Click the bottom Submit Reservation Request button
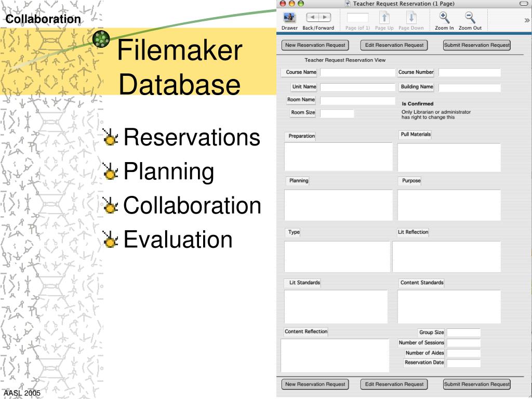Screen dimensions: 532x399 [477, 384]
